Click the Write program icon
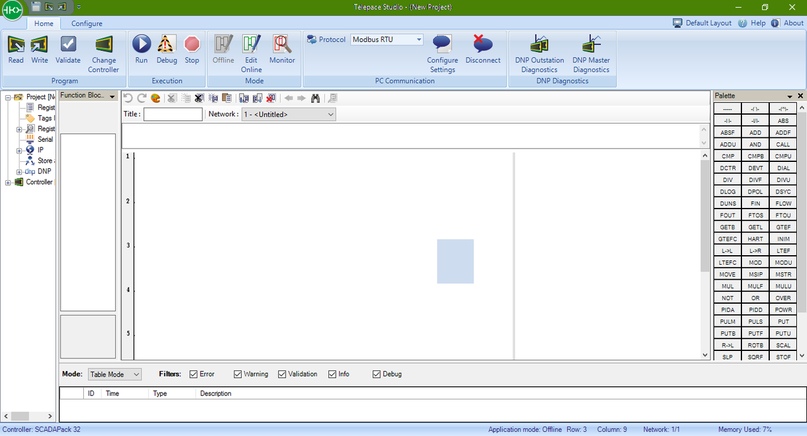This screenshot has height=436, width=807. click(x=40, y=44)
